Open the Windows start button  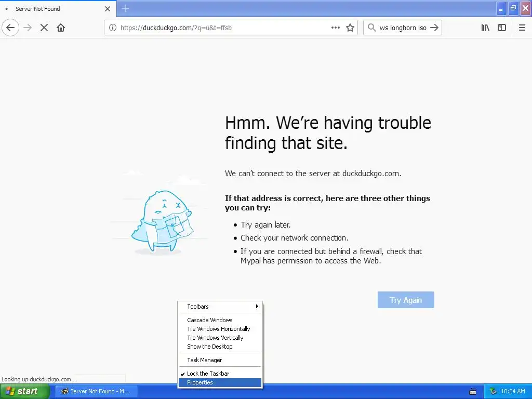click(x=25, y=391)
